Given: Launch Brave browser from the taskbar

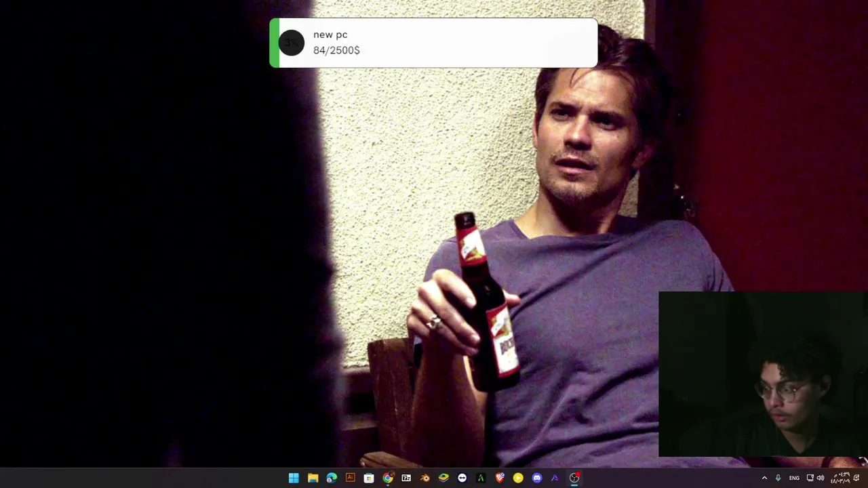Looking at the screenshot, I should 500,478.
